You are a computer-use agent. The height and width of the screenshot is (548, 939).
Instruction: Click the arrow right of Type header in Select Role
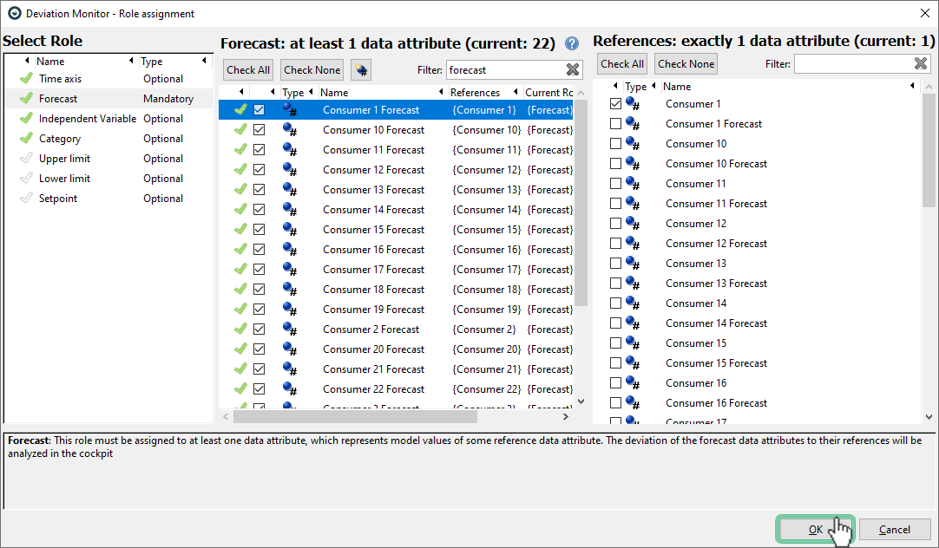click(x=204, y=60)
